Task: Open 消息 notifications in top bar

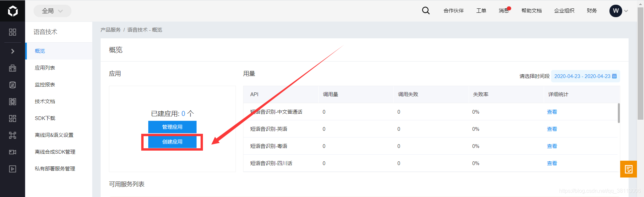Action: tap(504, 11)
